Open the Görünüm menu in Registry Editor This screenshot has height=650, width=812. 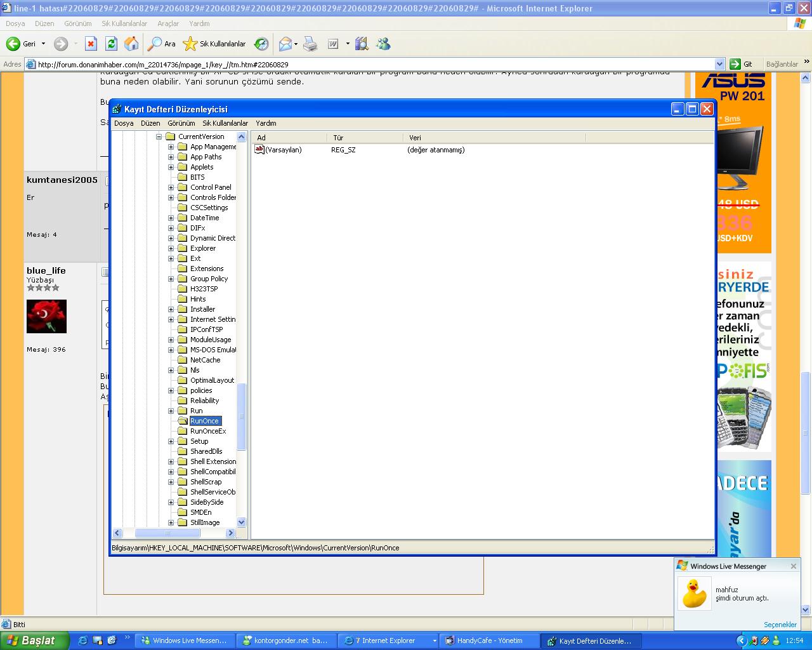click(181, 123)
